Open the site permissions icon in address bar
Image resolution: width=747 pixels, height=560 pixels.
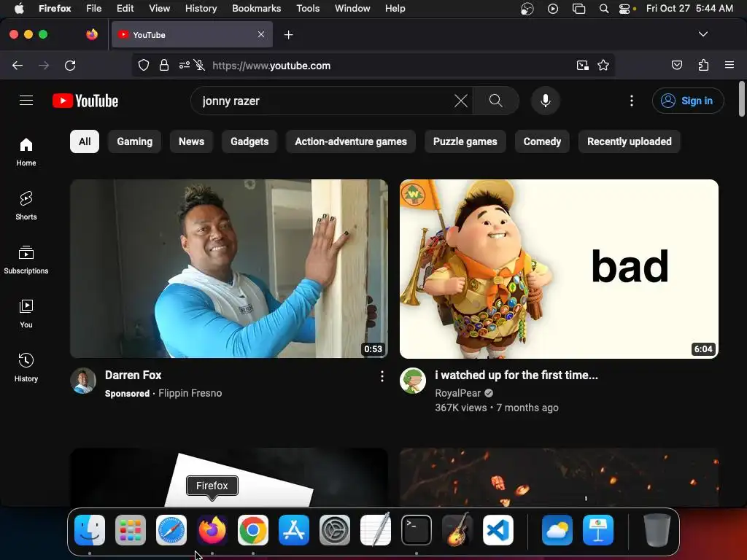pos(185,65)
